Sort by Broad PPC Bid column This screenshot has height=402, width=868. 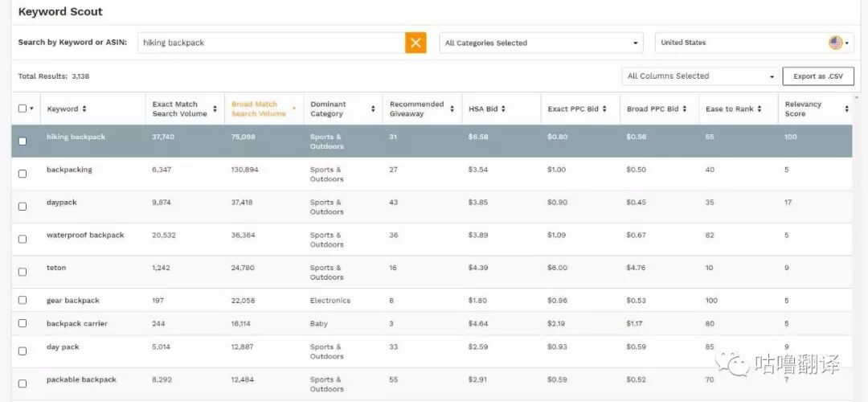point(684,109)
